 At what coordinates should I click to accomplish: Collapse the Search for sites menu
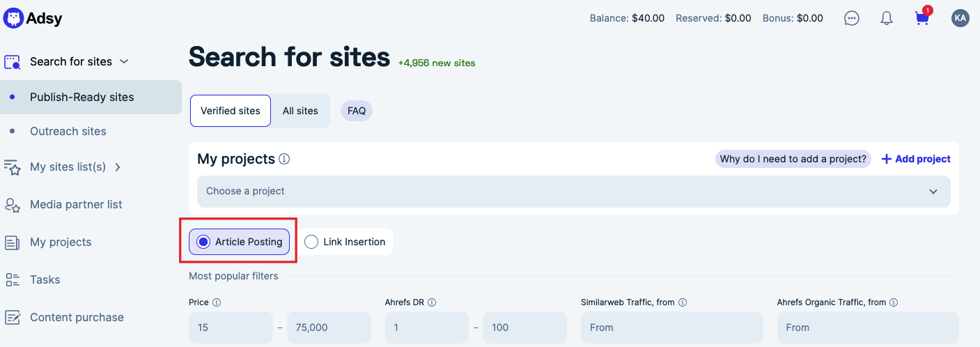124,61
